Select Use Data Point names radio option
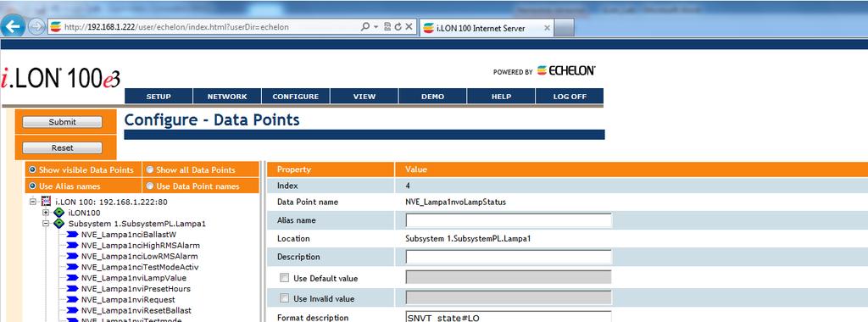868x322 pixels. pyautogui.click(x=149, y=186)
